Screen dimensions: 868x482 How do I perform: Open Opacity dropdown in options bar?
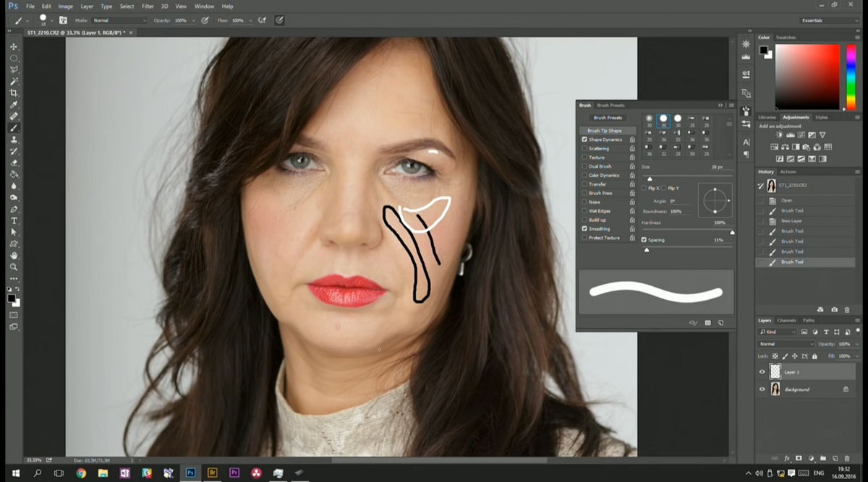pos(193,20)
